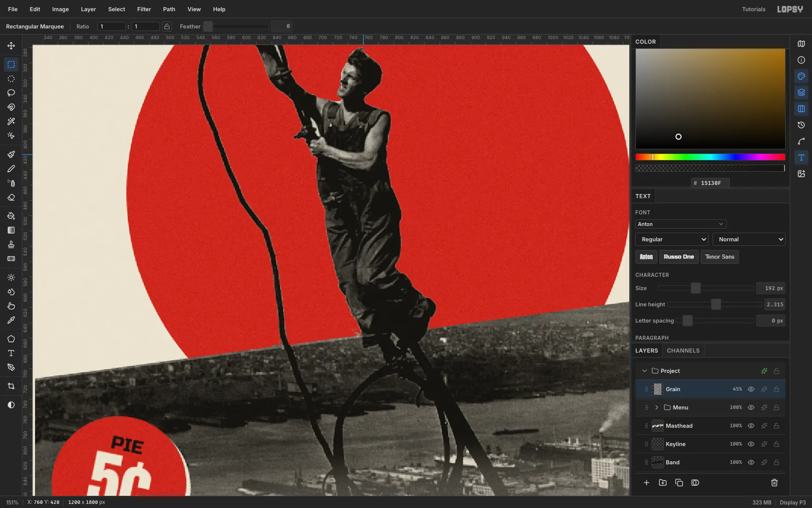Collapse the Project group
The width and height of the screenshot is (812, 508).
(645, 371)
